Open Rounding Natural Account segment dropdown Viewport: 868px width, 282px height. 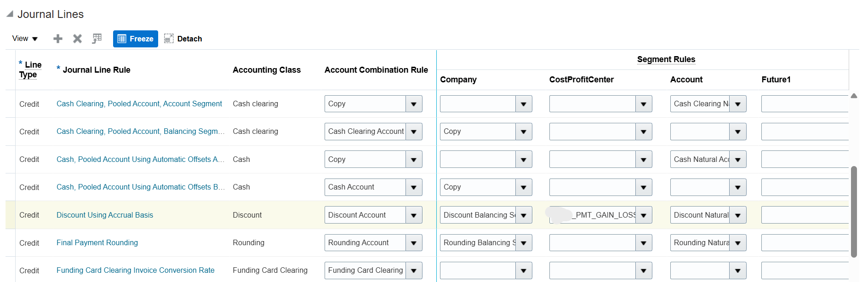pos(738,243)
